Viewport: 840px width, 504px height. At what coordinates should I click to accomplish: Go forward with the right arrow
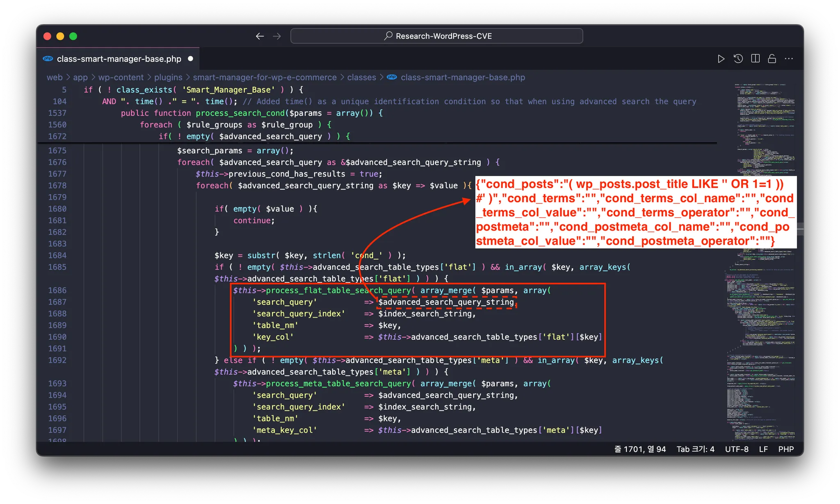277,36
